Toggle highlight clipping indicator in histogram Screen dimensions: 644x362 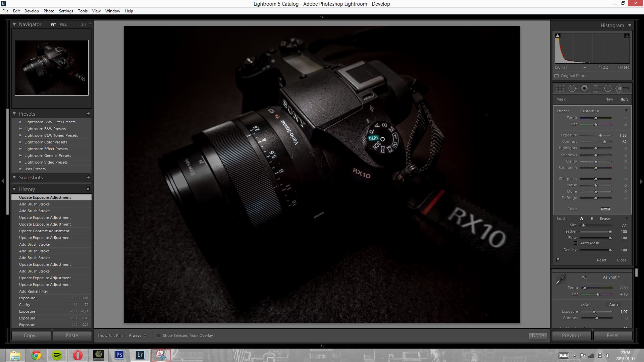[x=627, y=36]
